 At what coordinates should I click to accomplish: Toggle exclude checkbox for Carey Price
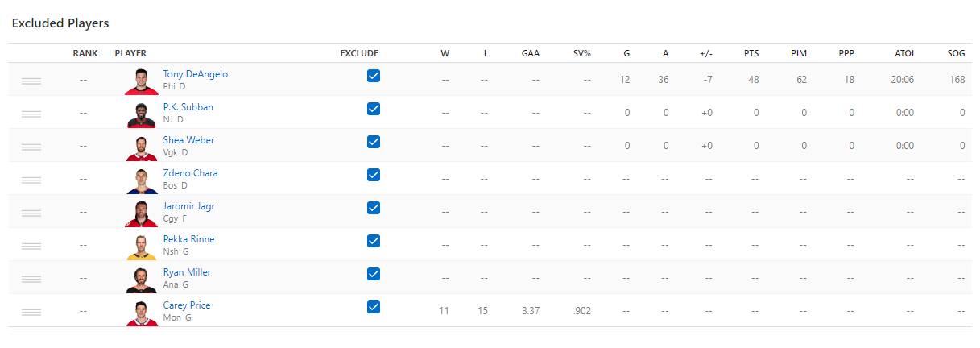[374, 307]
